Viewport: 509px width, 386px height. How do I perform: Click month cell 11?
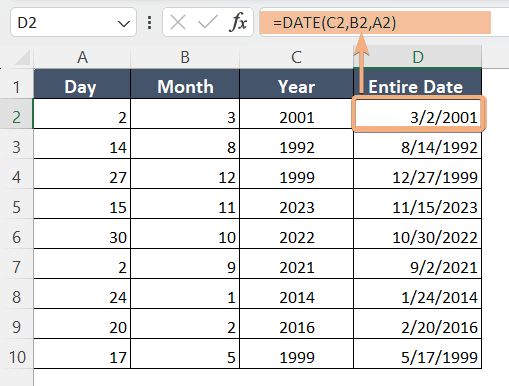click(185, 204)
